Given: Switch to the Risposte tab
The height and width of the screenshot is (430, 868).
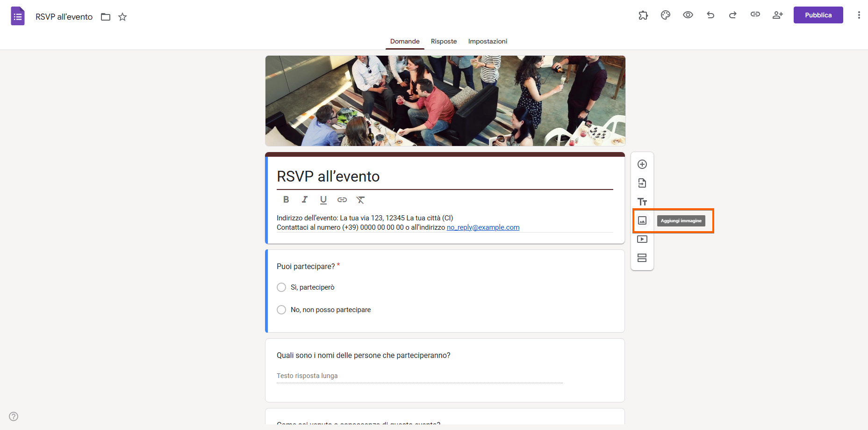Looking at the screenshot, I should (x=444, y=41).
